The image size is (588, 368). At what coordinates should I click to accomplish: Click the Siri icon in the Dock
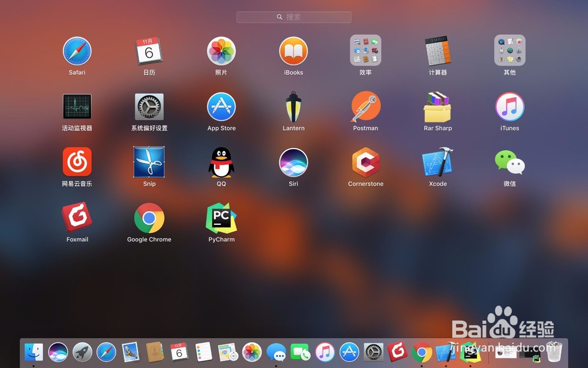point(58,352)
